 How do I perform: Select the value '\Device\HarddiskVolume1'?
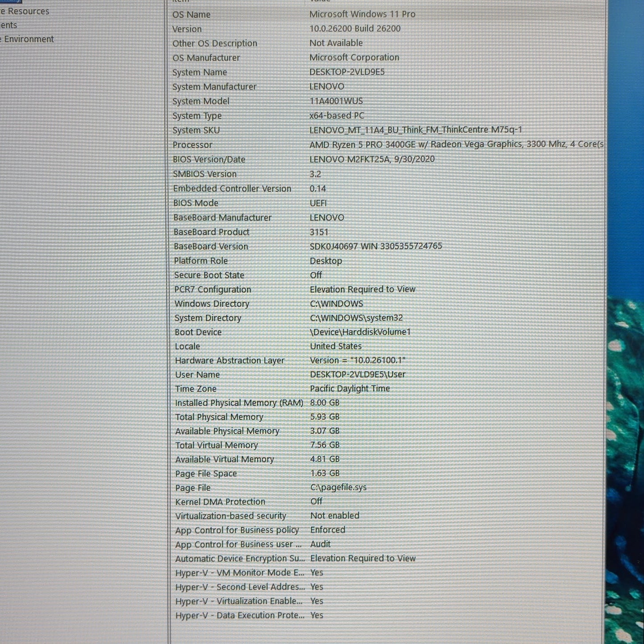361,332
